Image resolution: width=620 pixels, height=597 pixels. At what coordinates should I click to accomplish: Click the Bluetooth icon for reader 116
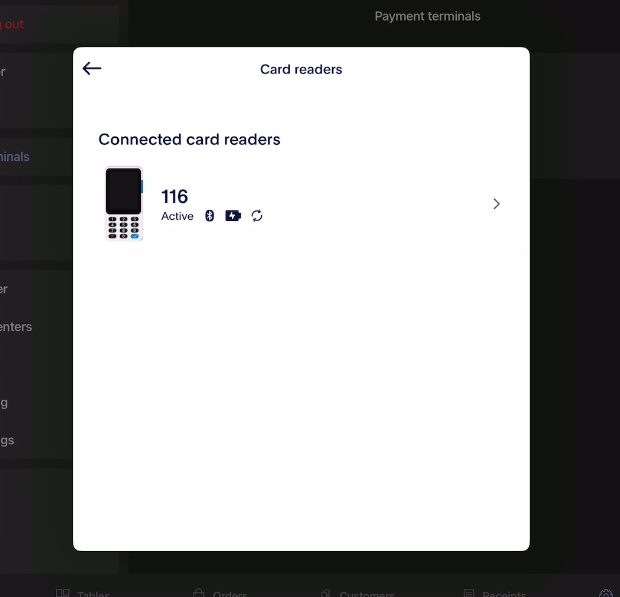[x=210, y=216]
